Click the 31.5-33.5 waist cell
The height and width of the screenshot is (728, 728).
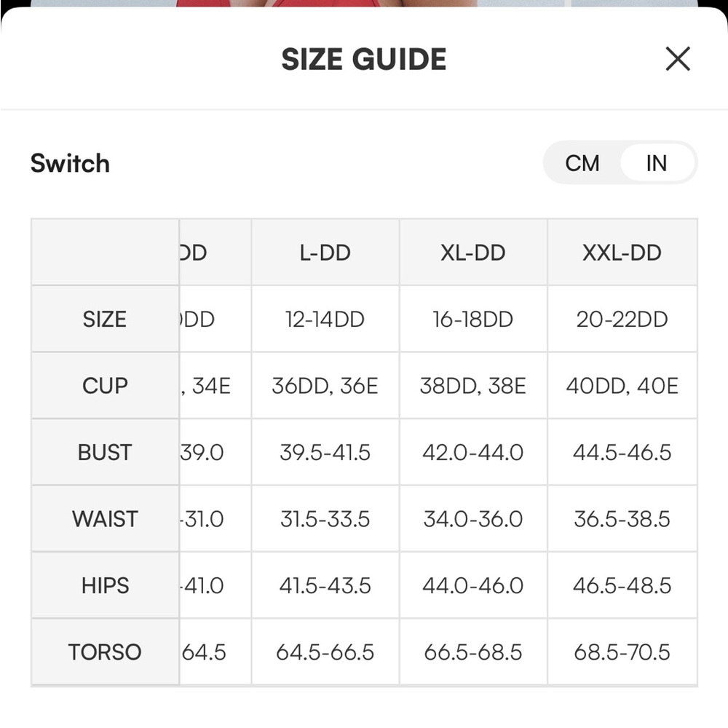[325, 518]
